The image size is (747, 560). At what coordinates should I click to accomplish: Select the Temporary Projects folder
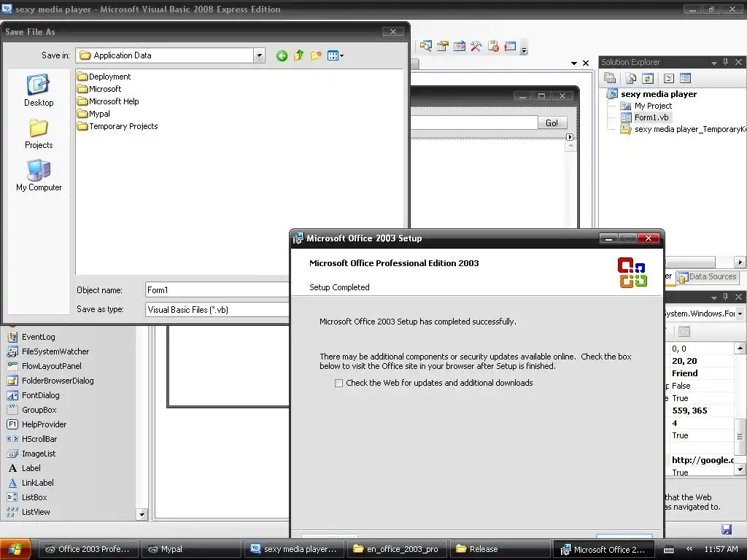[x=117, y=126]
